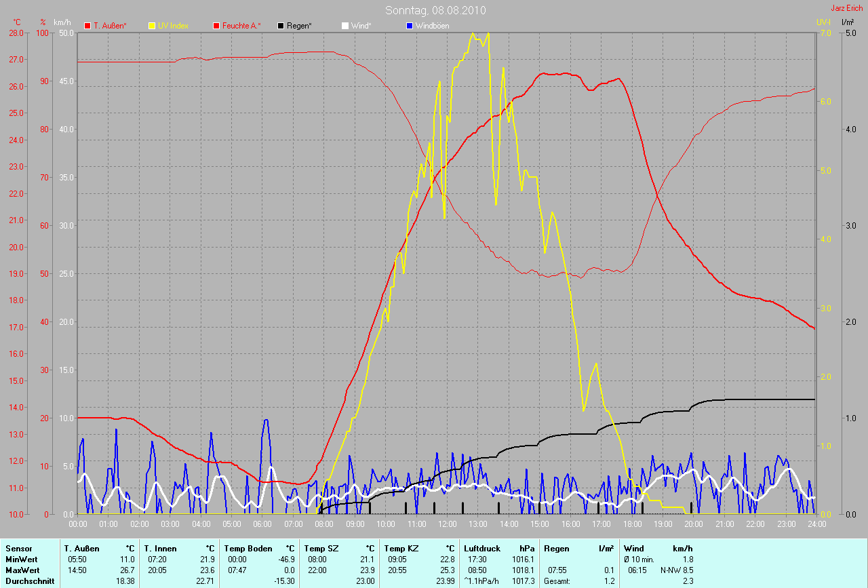Select the T. Außen column header in table
This screenshot has height=588, width=868.
coord(81,549)
